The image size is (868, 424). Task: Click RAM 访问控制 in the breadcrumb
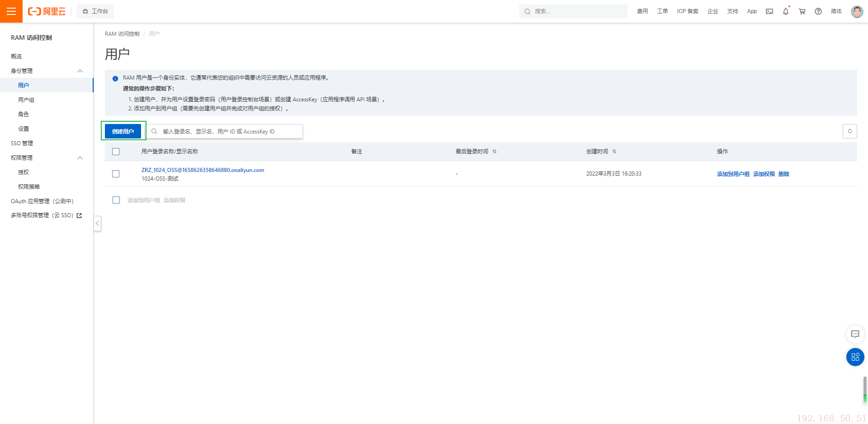click(122, 34)
